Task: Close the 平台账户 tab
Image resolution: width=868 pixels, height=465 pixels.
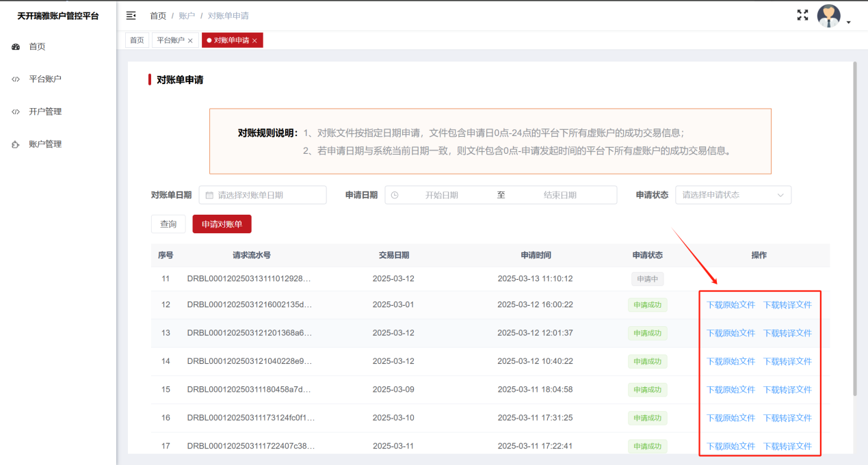Action: pyautogui.click(x=190, y=41)
